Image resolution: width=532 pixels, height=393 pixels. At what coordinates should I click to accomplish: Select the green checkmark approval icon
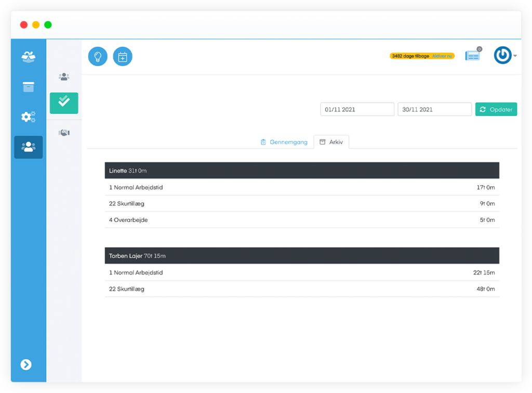point(64,102)
